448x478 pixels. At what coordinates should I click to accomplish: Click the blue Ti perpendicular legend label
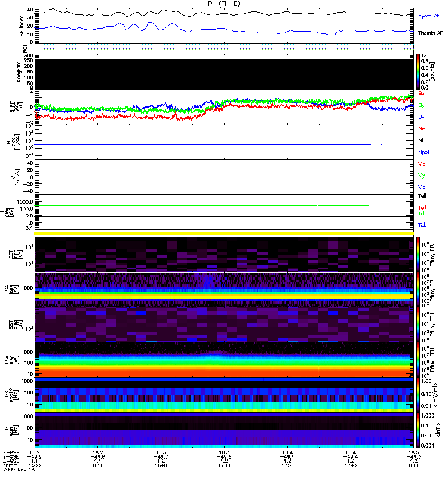click(422, 225)
